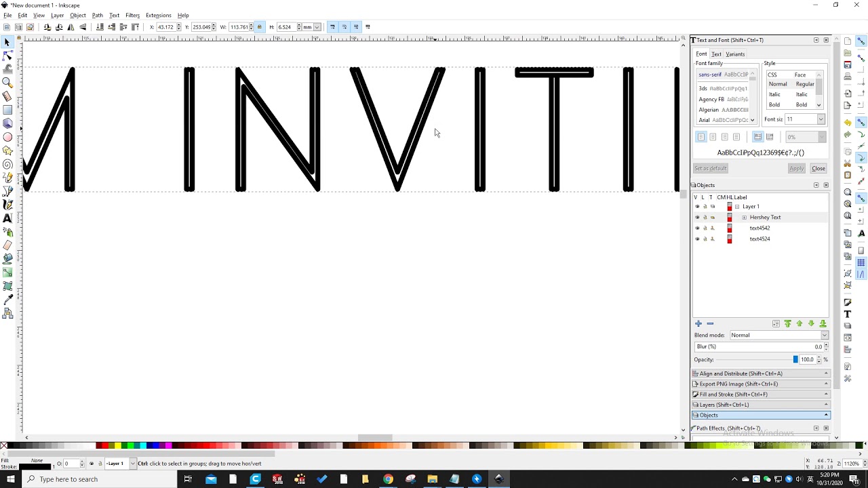The image size is (868, 488).
Task: Toggle left text alignment button
Action: pyautogui.click(x=701, y=137)
